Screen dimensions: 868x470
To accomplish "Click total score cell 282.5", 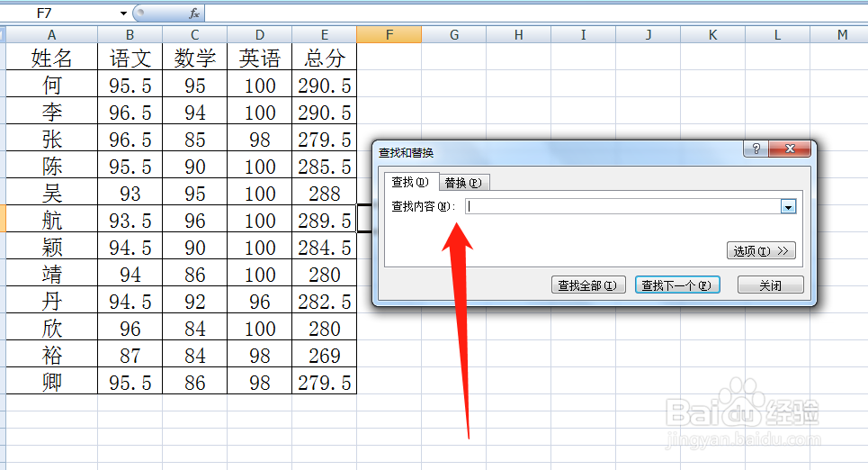I will click(325, 300).
